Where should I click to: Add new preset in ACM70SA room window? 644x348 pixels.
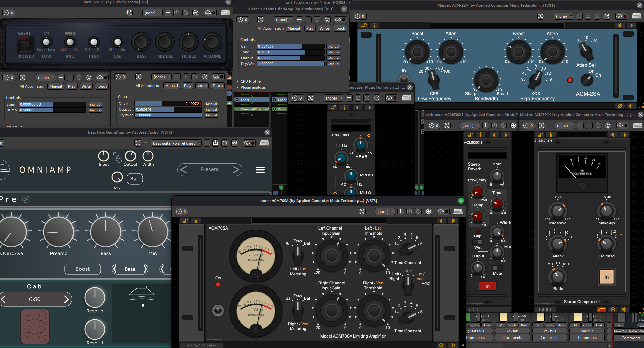click(400, 211)
